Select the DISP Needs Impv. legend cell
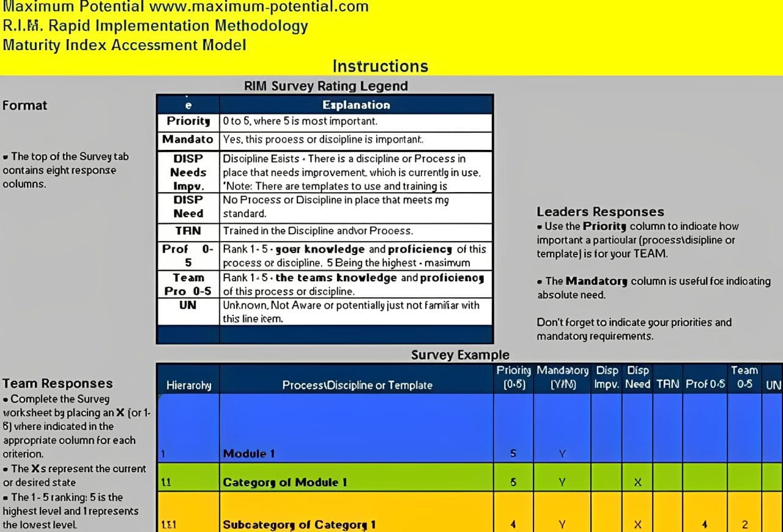 coord(188,172)
